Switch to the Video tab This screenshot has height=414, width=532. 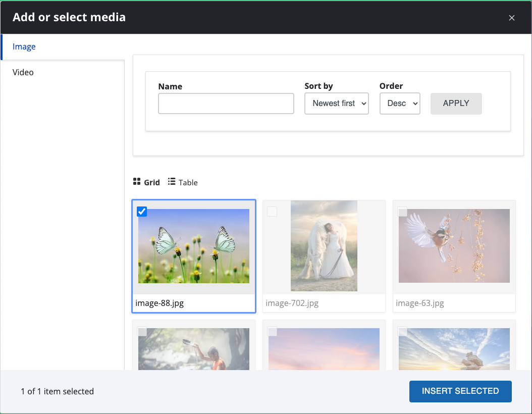coord(23,72)
